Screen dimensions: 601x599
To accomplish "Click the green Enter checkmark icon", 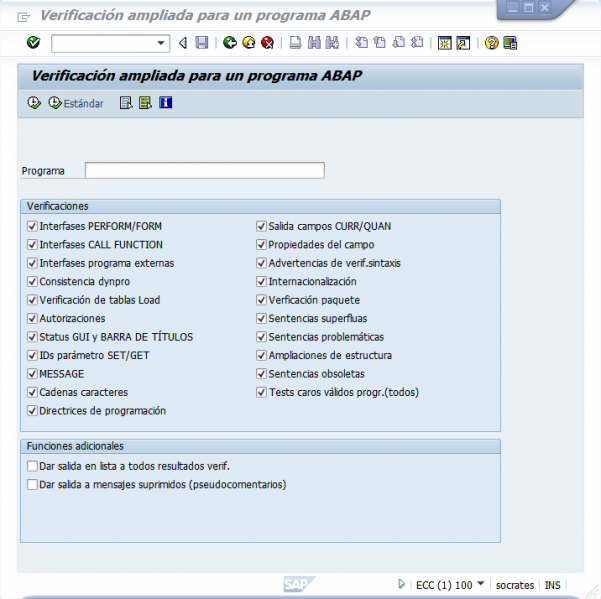I will tap(33, 43).
